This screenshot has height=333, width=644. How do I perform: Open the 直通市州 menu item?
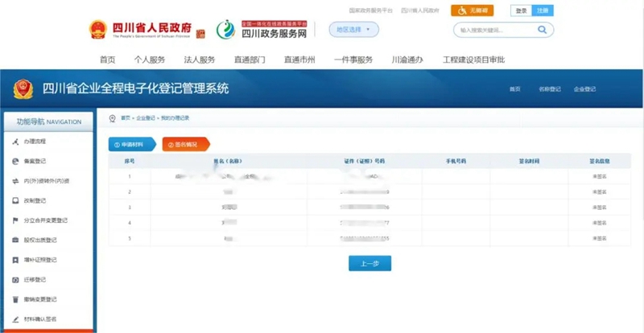299,60
